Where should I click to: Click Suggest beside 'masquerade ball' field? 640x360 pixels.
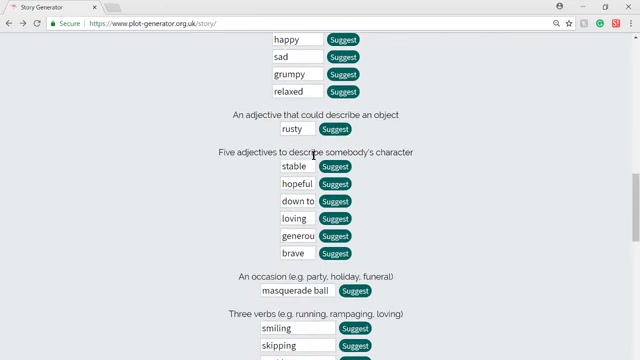pos(355,291)
